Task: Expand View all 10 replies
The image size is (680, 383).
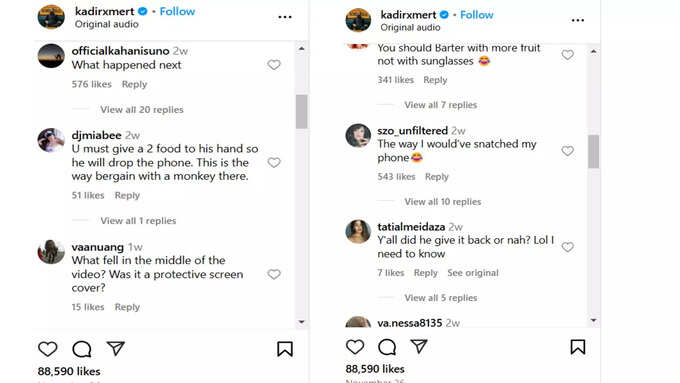Action: 443,202
